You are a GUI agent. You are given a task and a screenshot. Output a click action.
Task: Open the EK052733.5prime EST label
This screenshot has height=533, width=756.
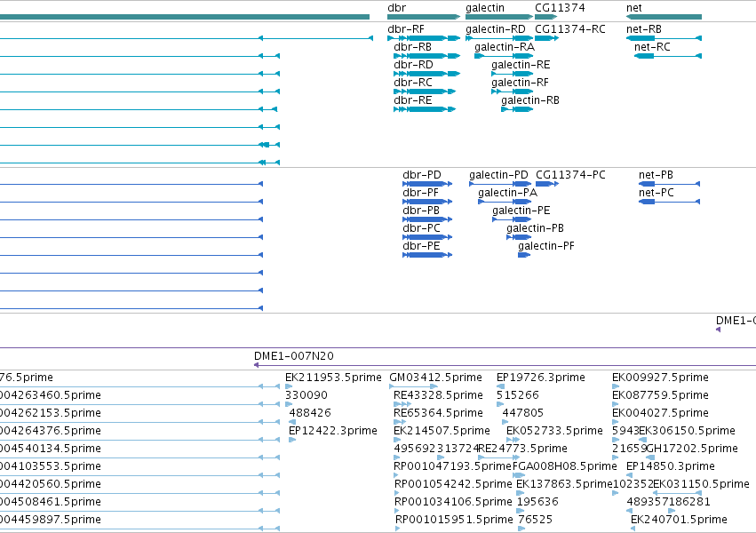tap(554, 430)
